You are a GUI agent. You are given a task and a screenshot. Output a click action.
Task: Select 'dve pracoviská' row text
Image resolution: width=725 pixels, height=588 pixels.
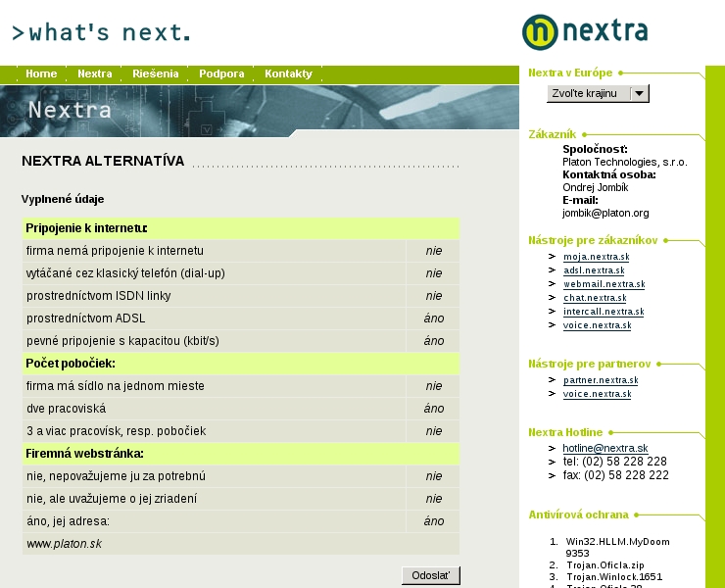click(66, 409)
